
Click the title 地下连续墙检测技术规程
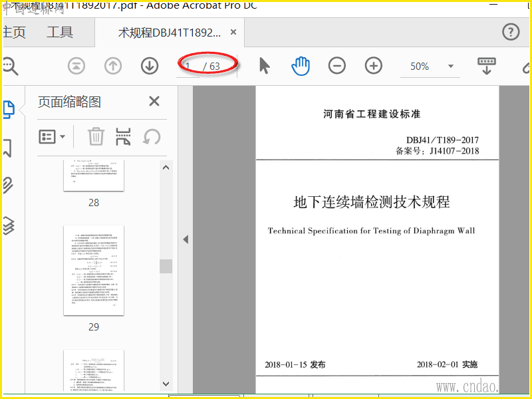tap(372, 202)
